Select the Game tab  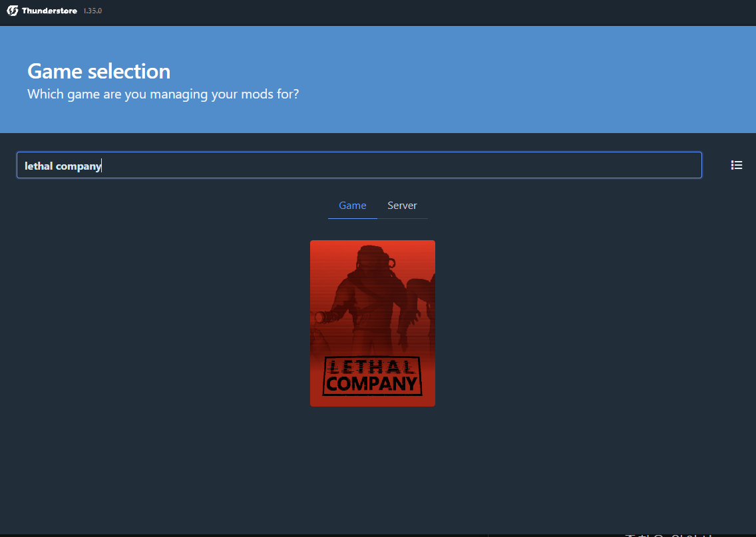tap(353, 206)
